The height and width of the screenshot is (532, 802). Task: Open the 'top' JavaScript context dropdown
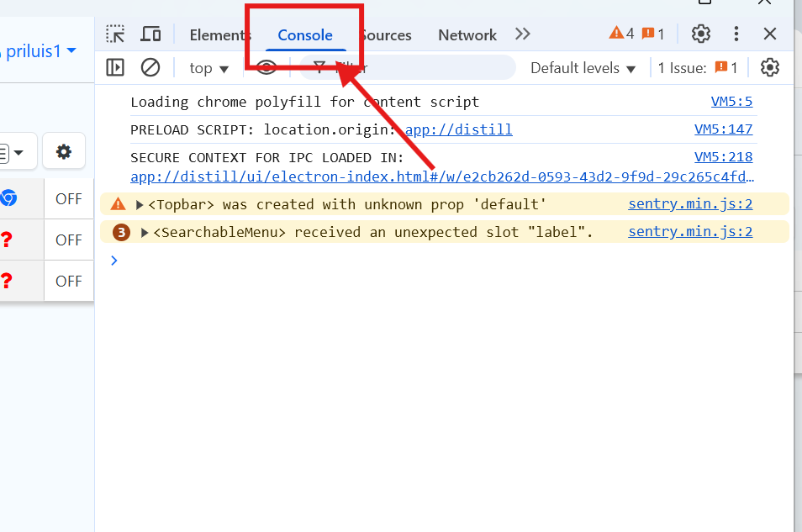click(x=208, y=68)
